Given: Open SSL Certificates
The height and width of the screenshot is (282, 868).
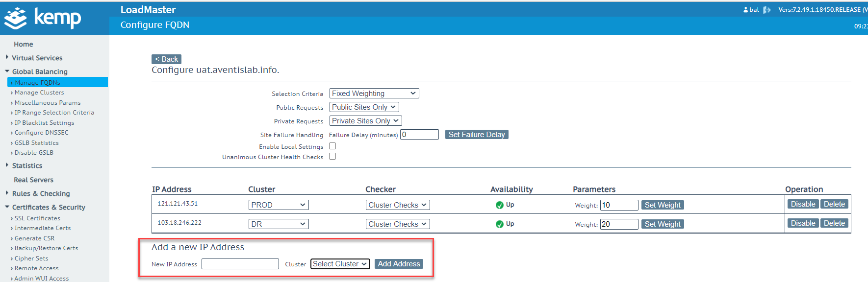Looking at the screenshot, I should click(x=37, y=218).
